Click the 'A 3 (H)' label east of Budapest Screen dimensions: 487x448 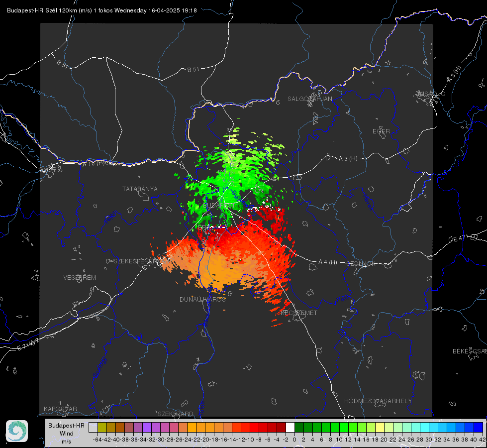348,159
